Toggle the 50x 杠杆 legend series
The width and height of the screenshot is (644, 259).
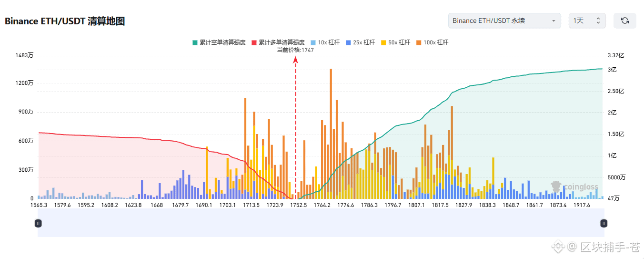tap(395, 42)
